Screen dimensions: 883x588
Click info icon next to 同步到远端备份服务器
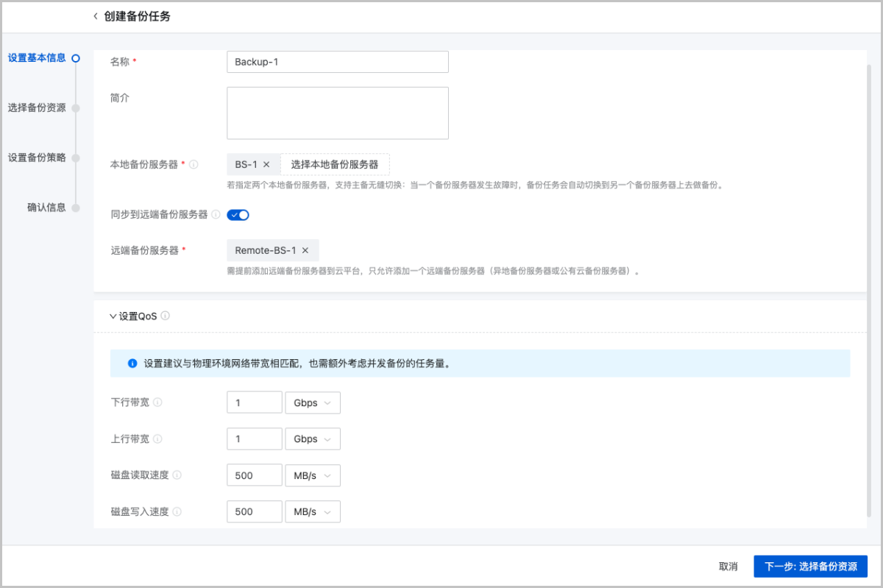[x=216, y=215]
